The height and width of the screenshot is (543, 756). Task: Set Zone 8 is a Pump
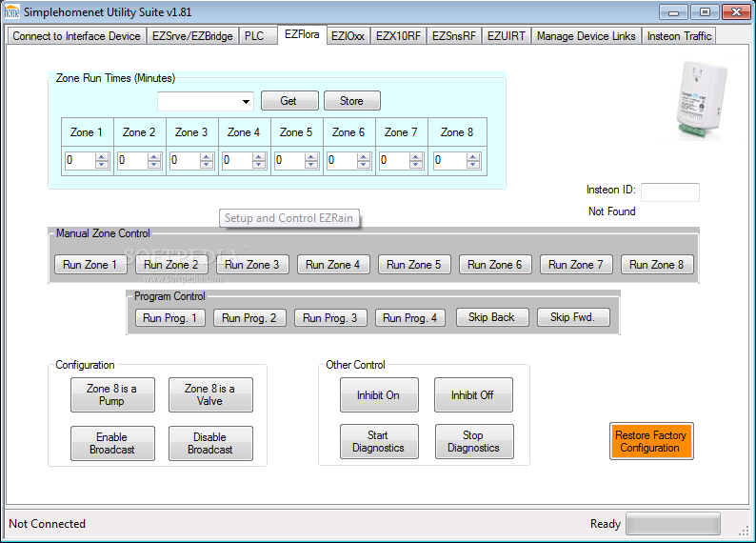tap(112, 395)
